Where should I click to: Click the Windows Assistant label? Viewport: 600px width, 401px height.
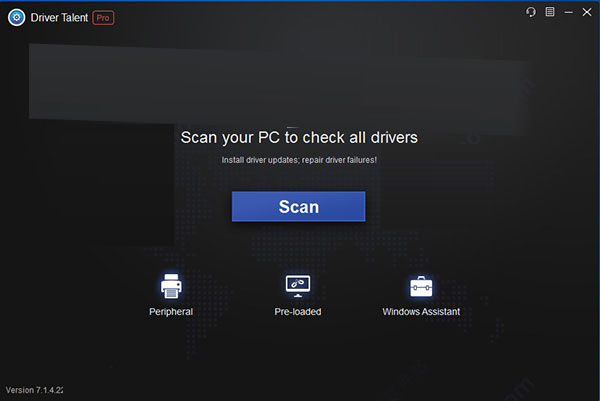point(421,312)
